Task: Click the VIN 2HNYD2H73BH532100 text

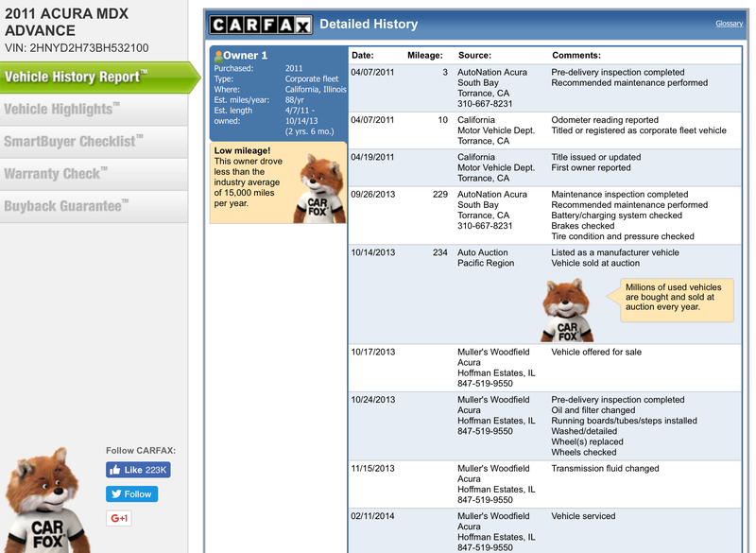Action: [77, 47]
